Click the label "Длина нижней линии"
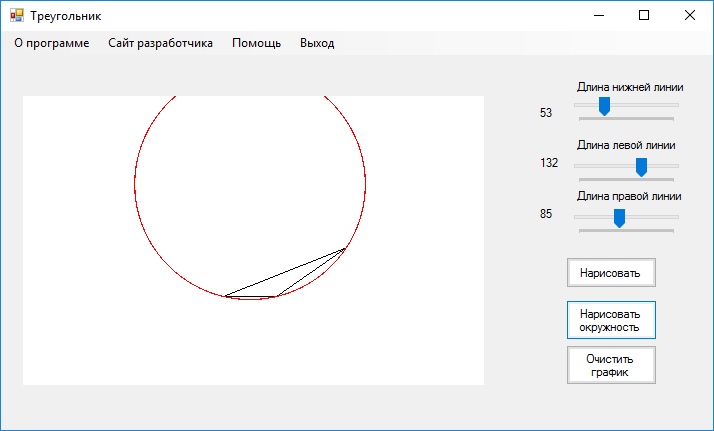This screenshot has height=431, width=714. (630, 87)
